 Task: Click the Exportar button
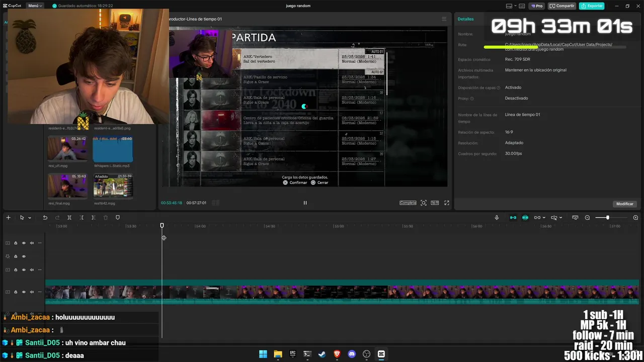592,6
